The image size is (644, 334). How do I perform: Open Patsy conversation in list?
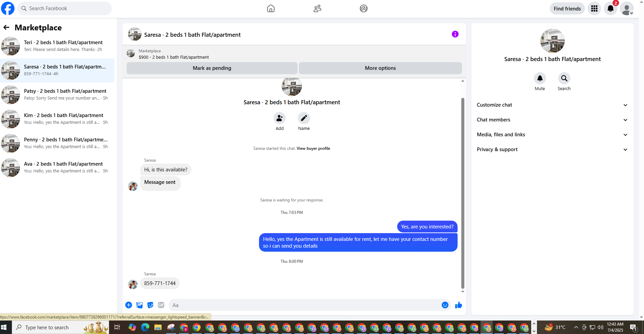pyautogui.click(x=57, y=95)
